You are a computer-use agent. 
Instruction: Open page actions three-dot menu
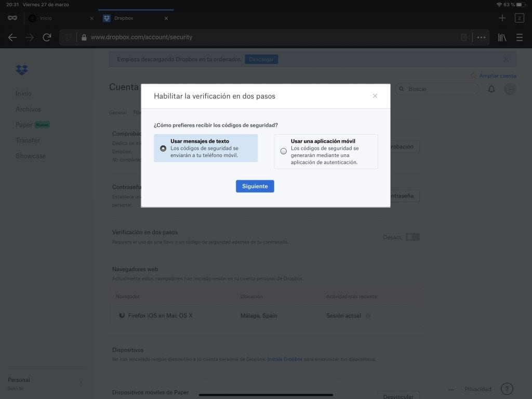click(x=481, y=37)
